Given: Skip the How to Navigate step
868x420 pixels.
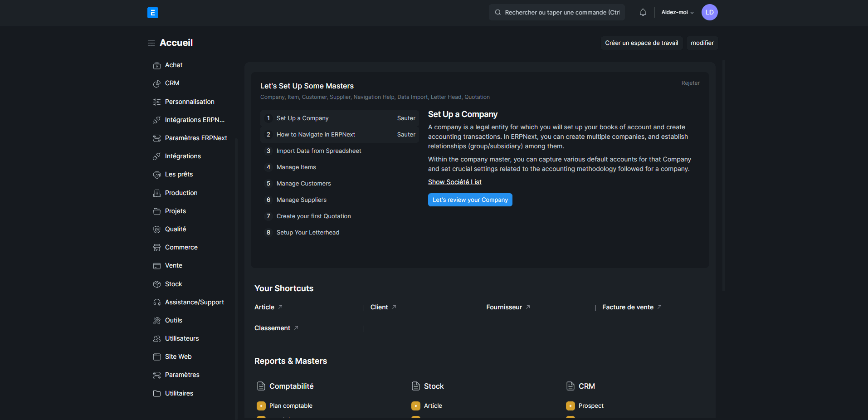Looking at the screenshot, I should point(406,135).
